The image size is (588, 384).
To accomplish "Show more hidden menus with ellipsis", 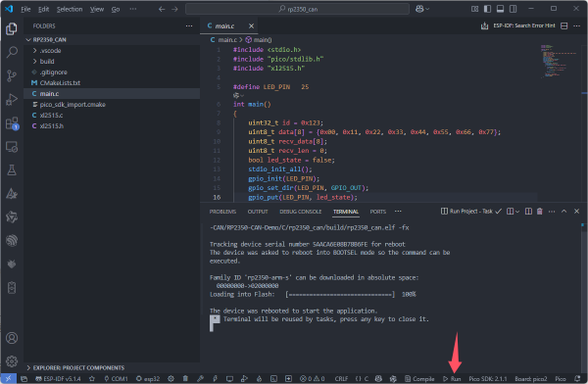I will click(132, 9).
